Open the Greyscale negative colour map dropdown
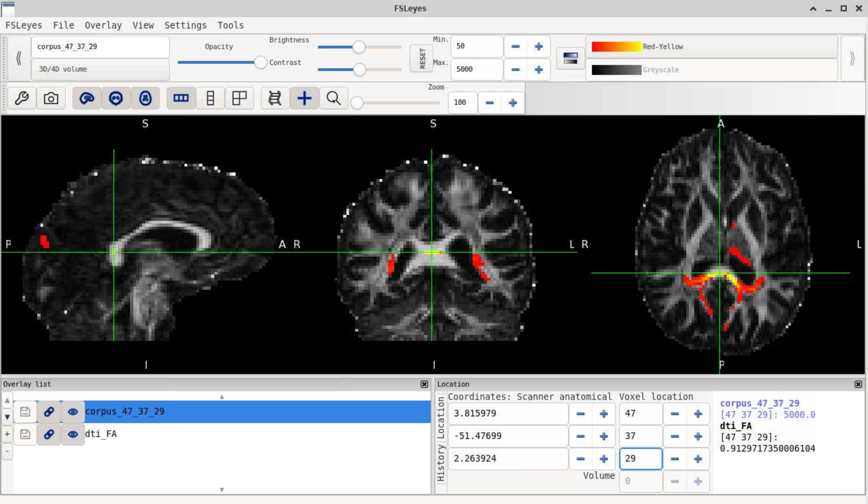Viewport: 868px width, 504px height. [x=712, y=70]
